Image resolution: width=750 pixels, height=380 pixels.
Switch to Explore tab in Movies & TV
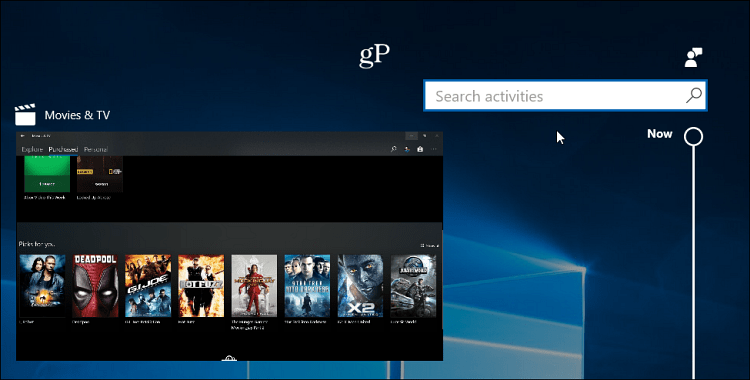[32, 149]
